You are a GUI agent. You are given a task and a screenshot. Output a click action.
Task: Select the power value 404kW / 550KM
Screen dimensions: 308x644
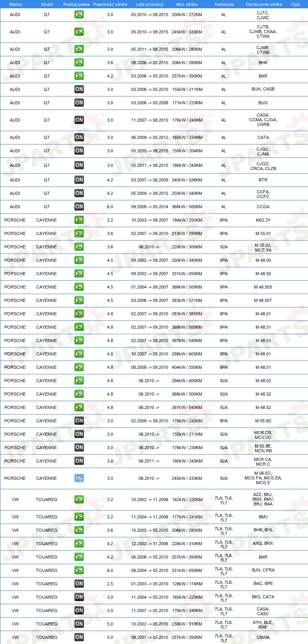tap(187, 367)
